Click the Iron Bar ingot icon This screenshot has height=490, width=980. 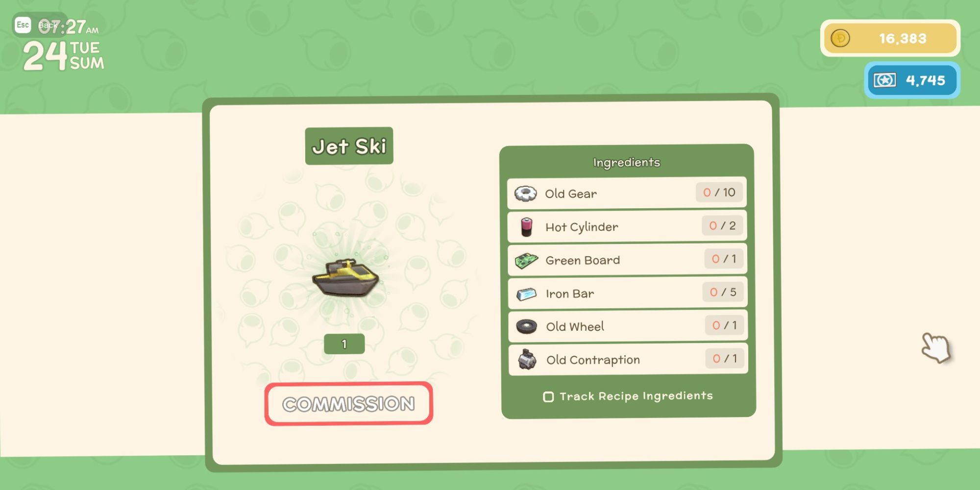526,294
